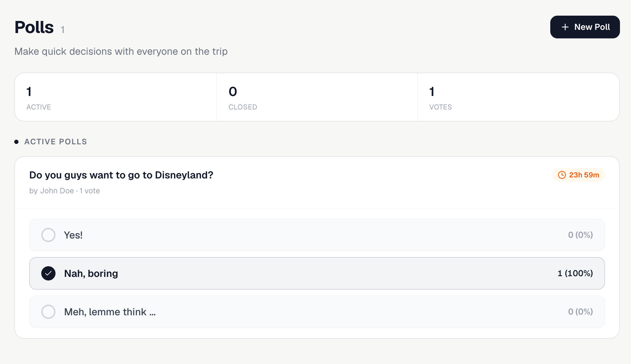Click the 'Nah, boring' option label
The image size is (631, 364).
pos(91,273)
